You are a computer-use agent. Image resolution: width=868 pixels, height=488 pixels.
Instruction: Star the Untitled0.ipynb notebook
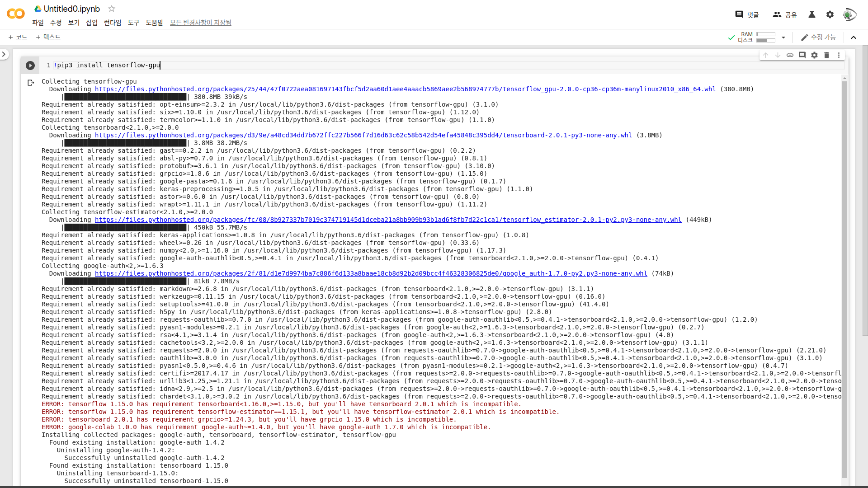pyautogui.click(x=112, y=9)
